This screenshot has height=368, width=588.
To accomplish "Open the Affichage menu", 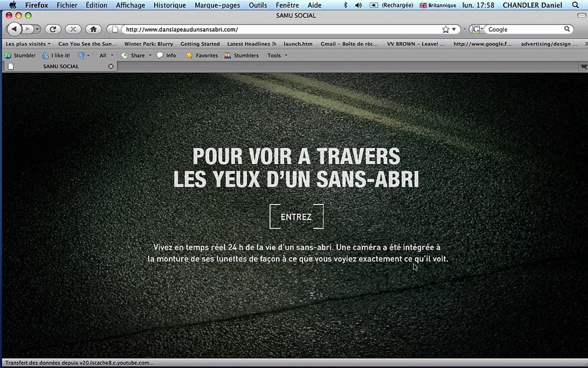I will pos(130,5).
